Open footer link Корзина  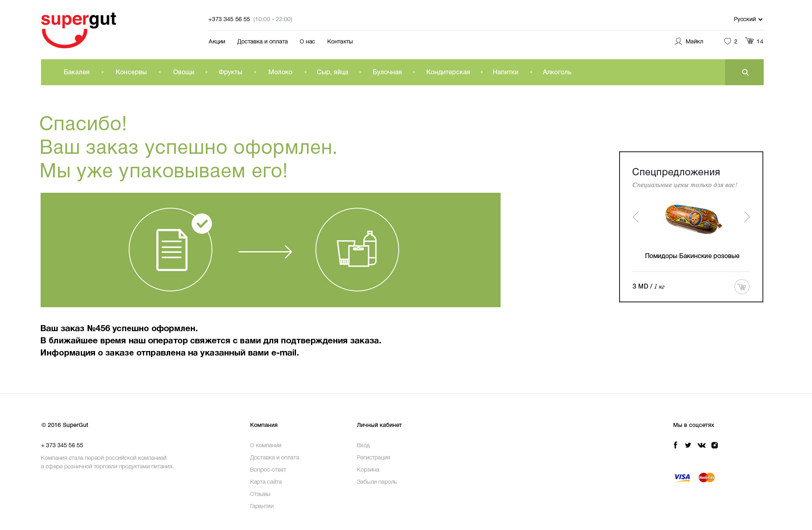click(x=368, y=470)
